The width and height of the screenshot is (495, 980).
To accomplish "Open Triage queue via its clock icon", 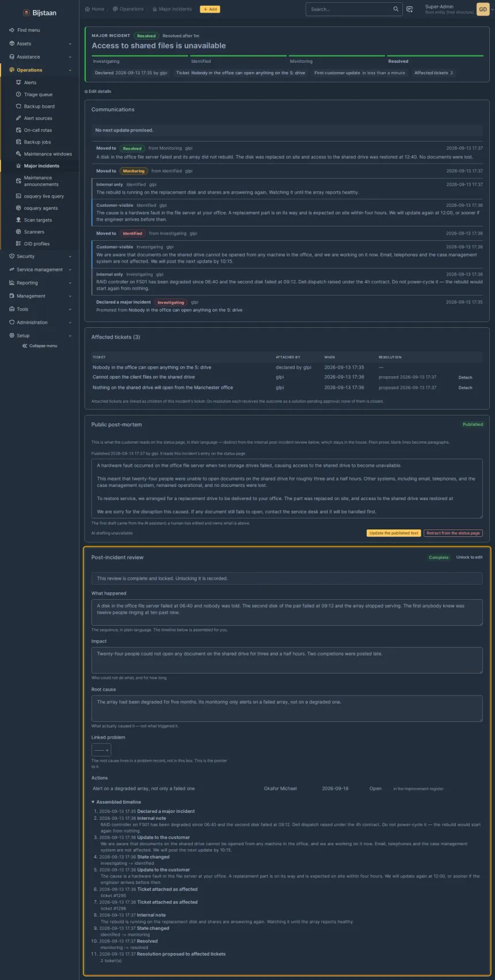I will coord(18,94).
